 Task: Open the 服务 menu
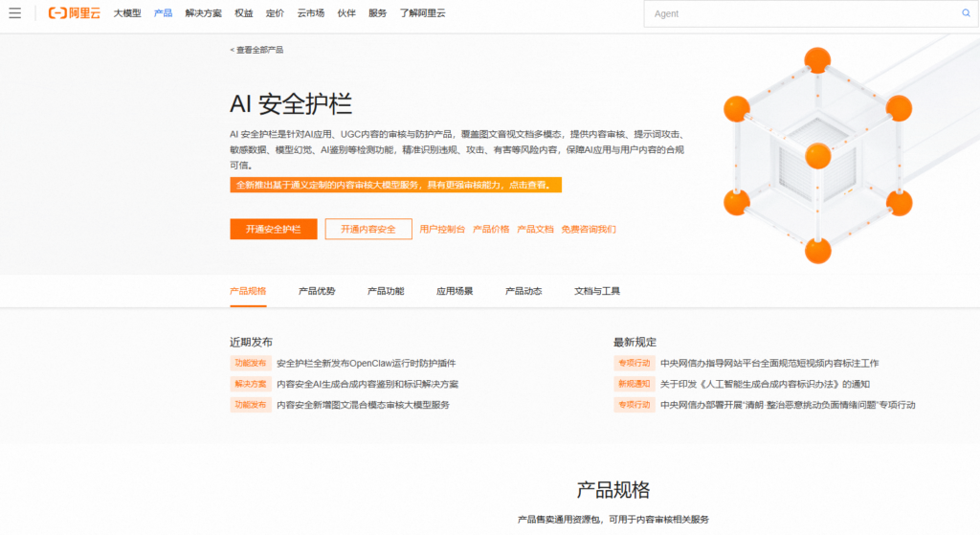(377, 13)
